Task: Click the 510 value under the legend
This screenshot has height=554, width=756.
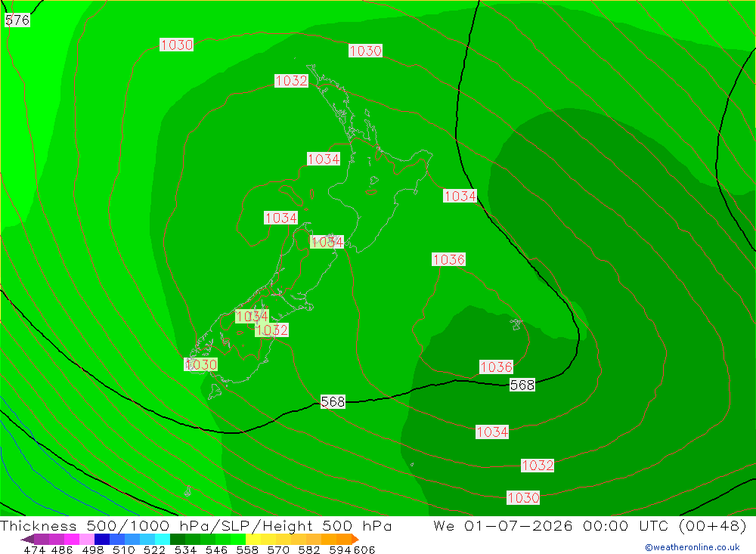Action: pos(124,549)
